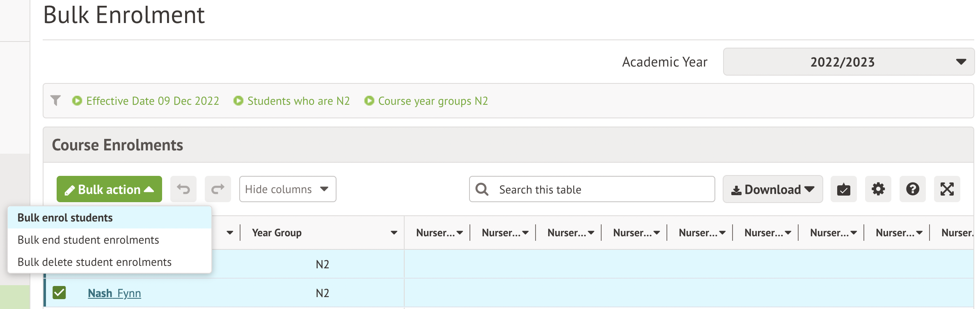Click the calendar check icon
This screenshot has width=980, height=309.
(x=843, y=189)
